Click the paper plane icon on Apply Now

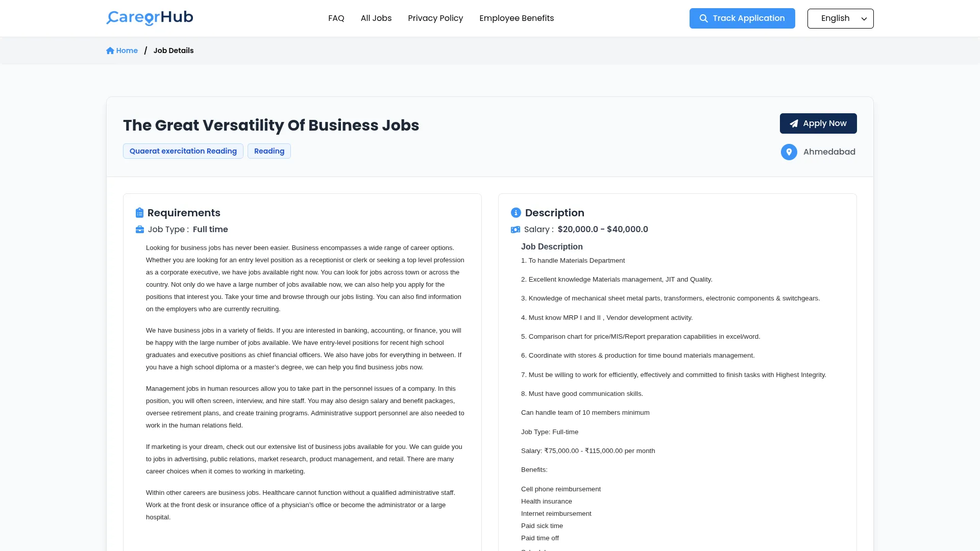[x=794, y=123]
